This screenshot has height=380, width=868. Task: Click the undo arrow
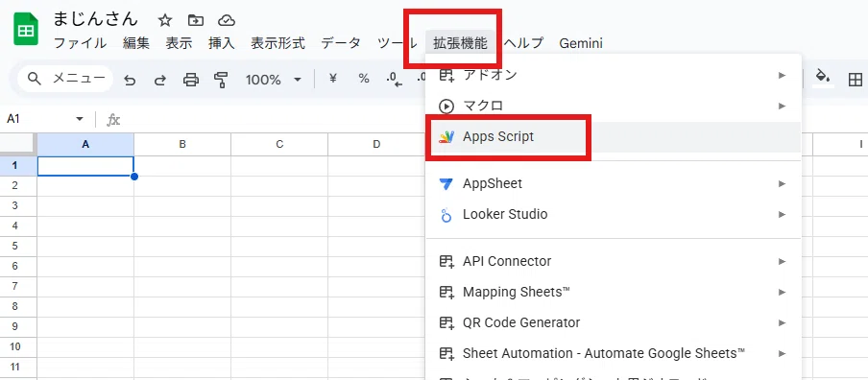coord(130,80)
